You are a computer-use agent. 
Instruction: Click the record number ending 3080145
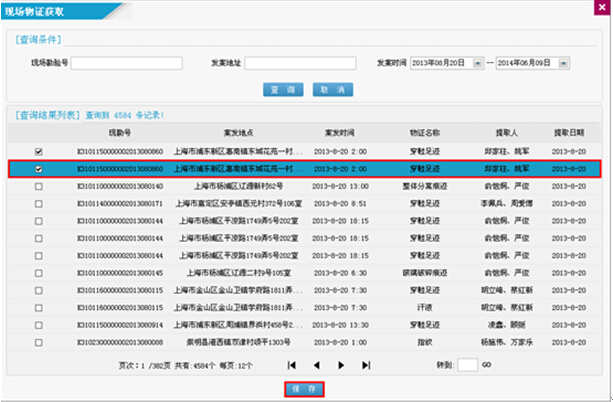click(x=120, y=273)
